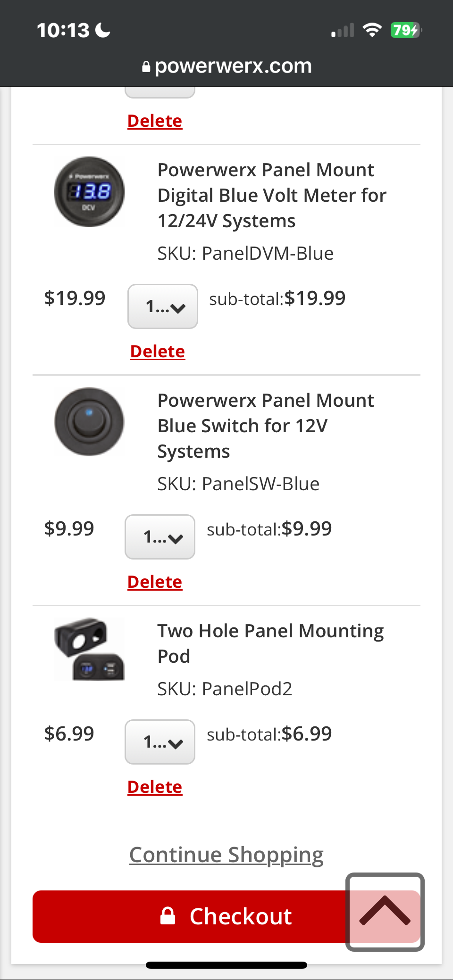Viewport: 453px width, 980px height.
Task: Tap the moon Focus icon near time
Action: (x=102, y=31)
